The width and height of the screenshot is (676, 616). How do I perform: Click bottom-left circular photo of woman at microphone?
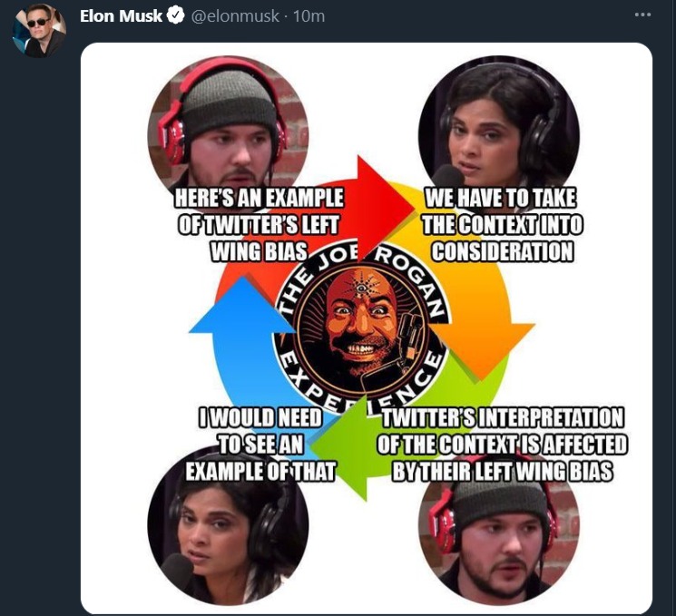[228, 528]
